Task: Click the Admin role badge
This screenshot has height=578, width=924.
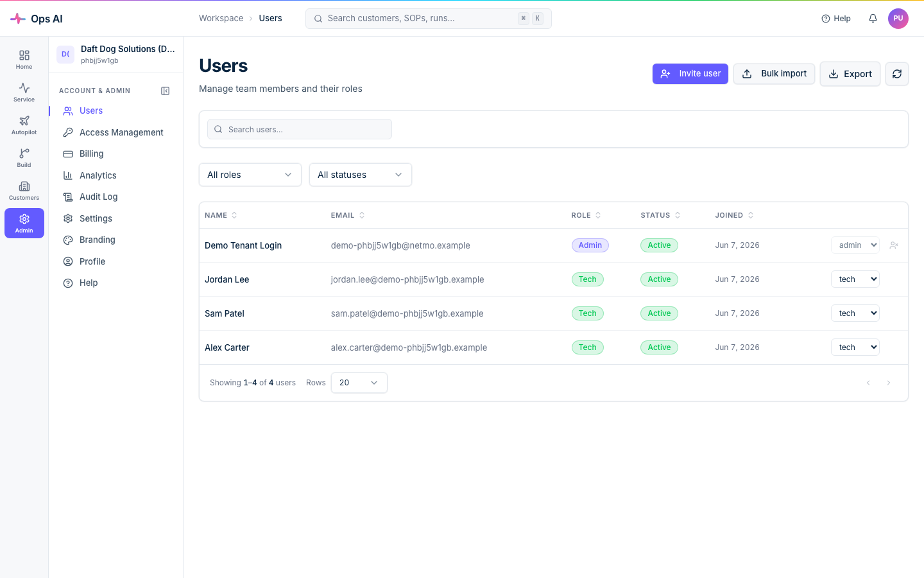Action: coord(590,245)
